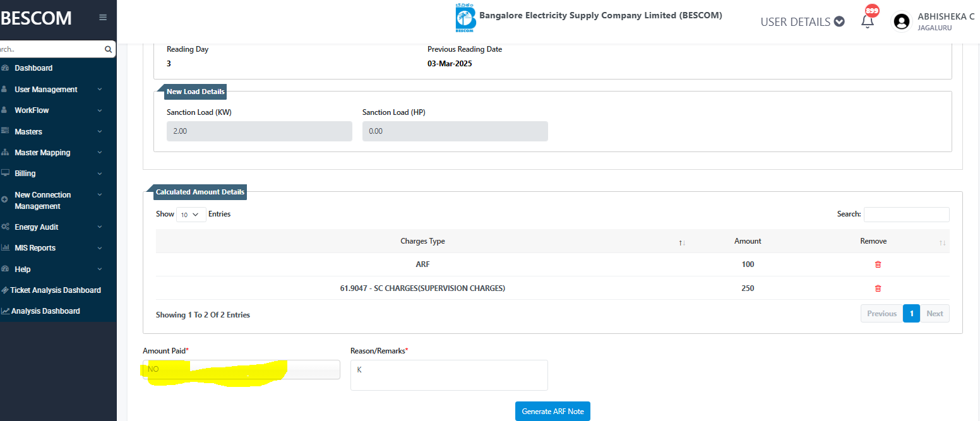980x421 pixels.
Task: Open Analysis Dashboard in sidebar
Action: point(45,311)
